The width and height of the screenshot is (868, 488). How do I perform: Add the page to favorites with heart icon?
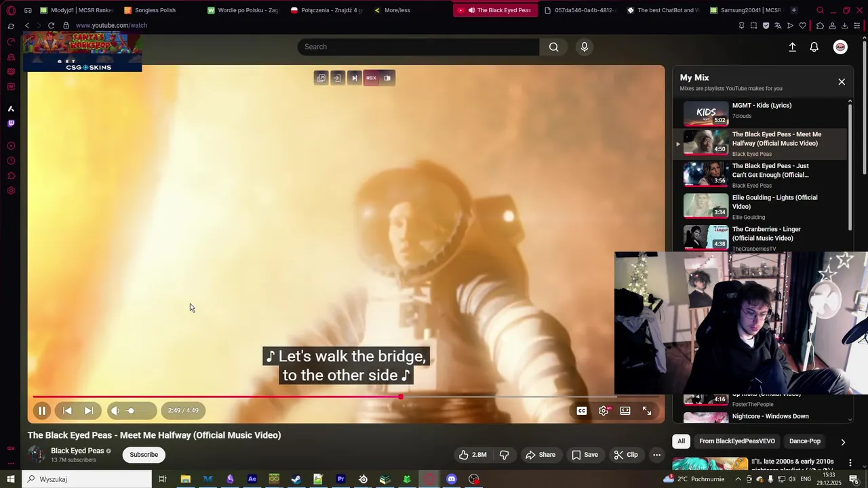point(803,26)
